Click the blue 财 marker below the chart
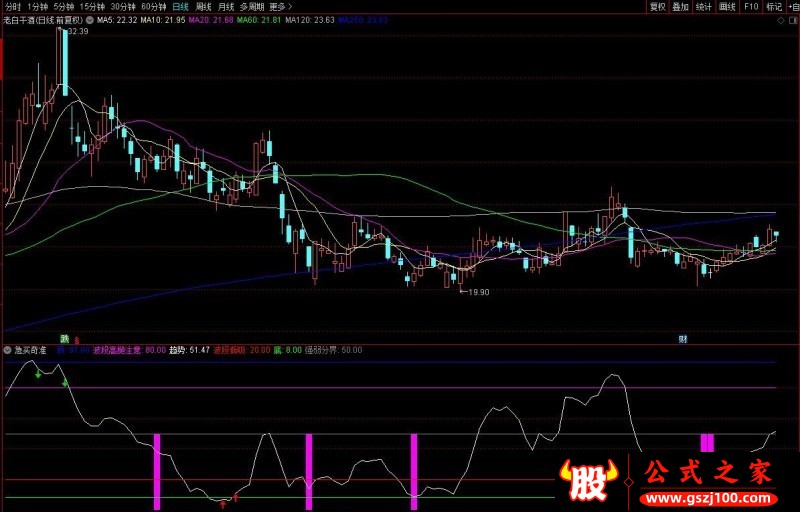 [682, 339]
